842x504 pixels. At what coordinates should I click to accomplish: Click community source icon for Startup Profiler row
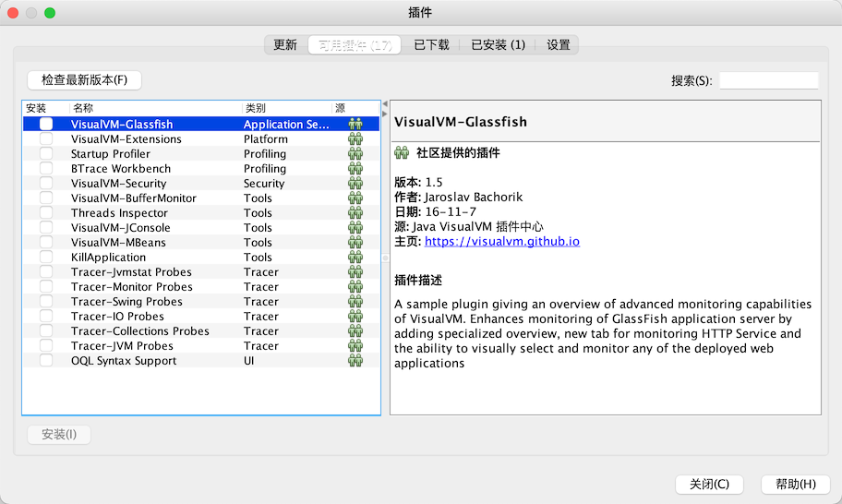(355, 154)
